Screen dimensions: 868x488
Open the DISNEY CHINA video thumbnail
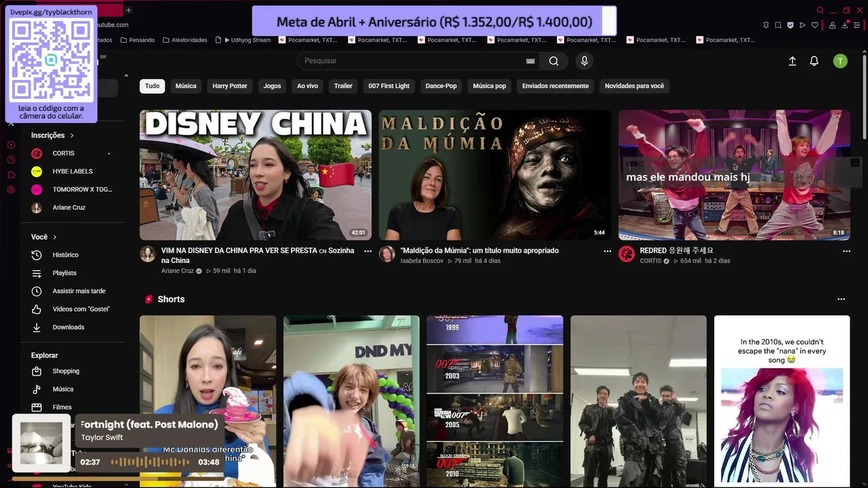pos(256,175)
